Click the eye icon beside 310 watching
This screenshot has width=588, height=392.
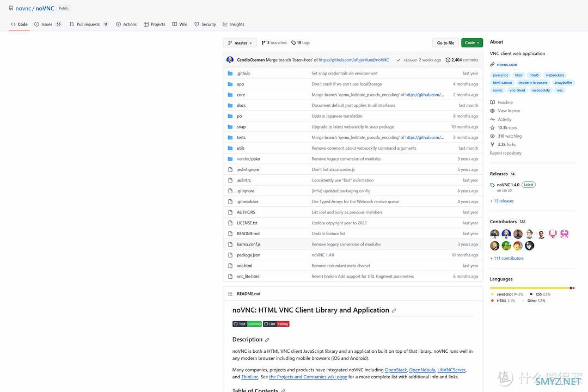492,136
